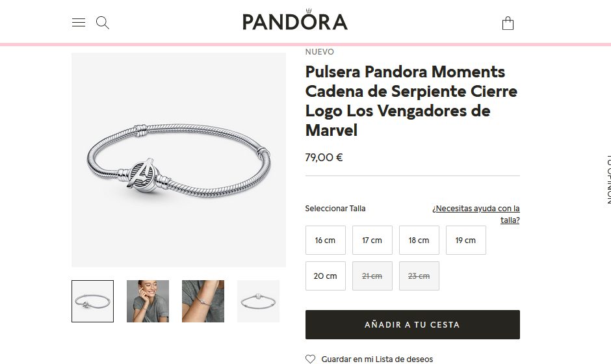View the wrist close-up thumbnail
The width and height of the screenshot is (611, 364).
coord(203,301)
